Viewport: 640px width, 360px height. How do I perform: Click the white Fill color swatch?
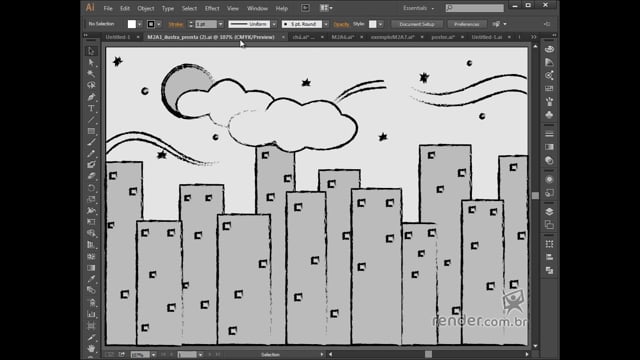pyautogui.click(x=131, y=24)
